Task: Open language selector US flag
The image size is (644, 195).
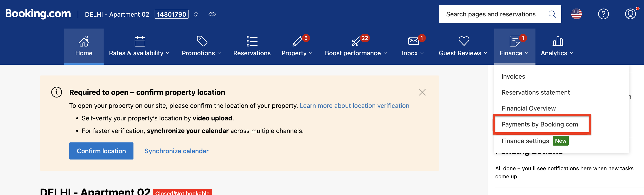Action: click(576, 14)
